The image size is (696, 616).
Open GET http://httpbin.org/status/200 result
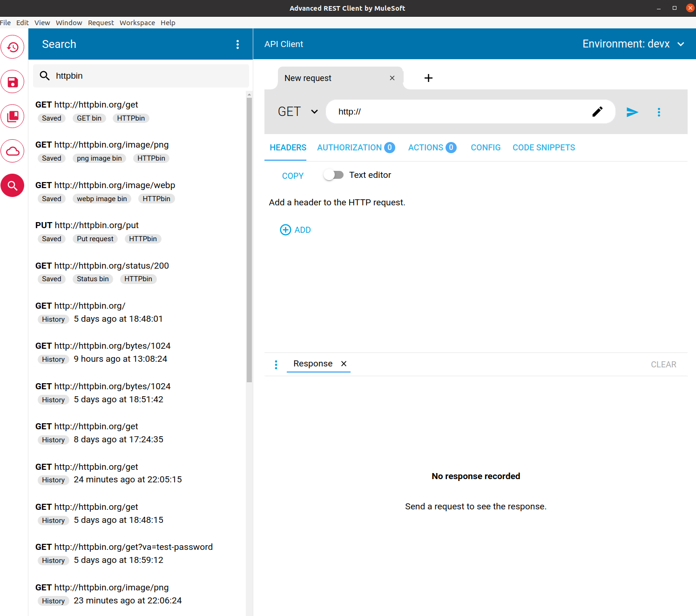(137, 272)
